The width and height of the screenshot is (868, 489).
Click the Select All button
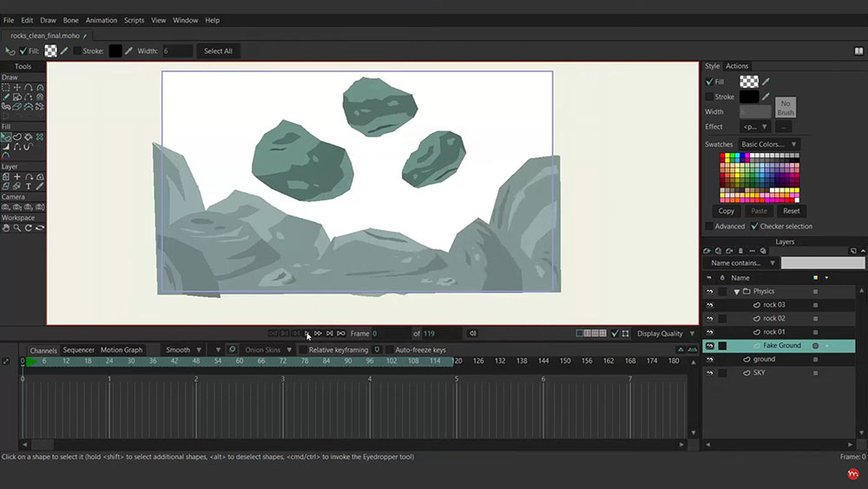point(218,51)
